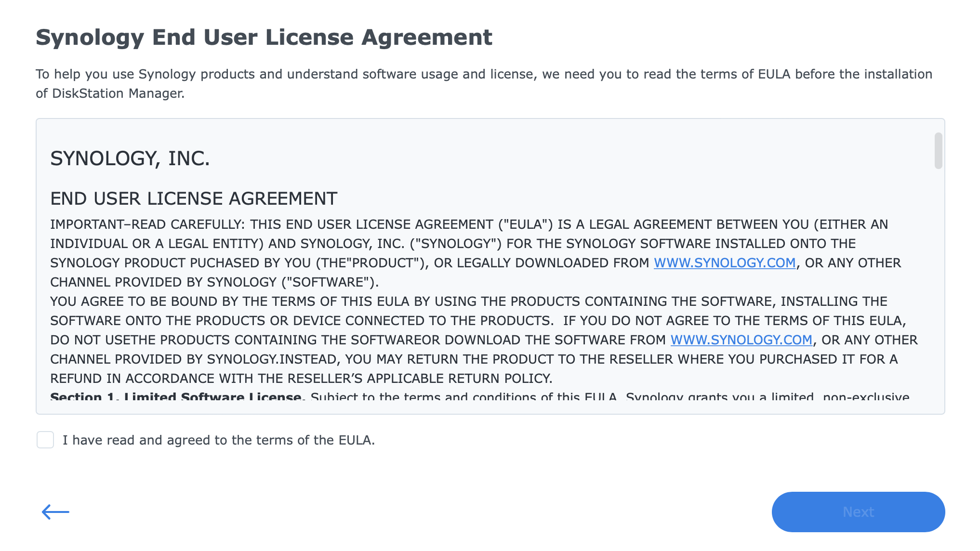
Task: Click the 'IMPORTANT–READ CAREFULLY' opening line
Action: (x=469, y=224)
